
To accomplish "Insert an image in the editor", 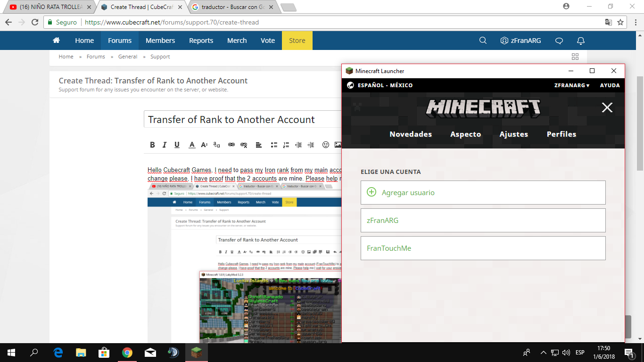I will point(338,145).
